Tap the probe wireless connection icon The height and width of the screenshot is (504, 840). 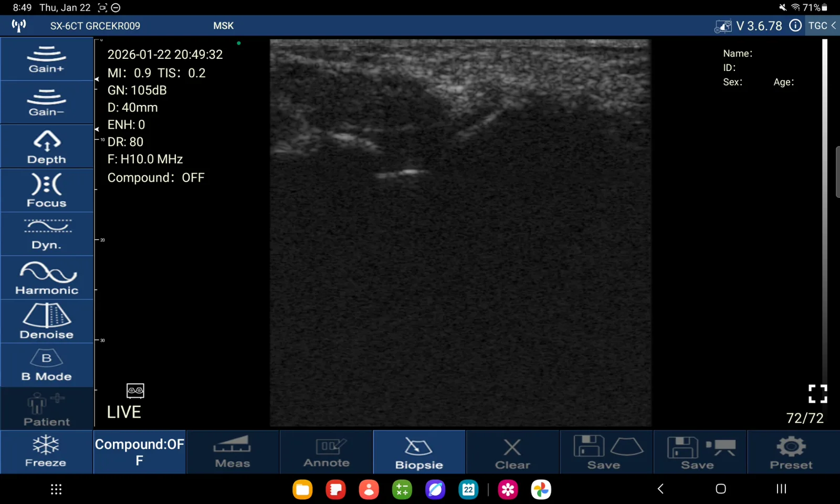[x=19, y=26]
